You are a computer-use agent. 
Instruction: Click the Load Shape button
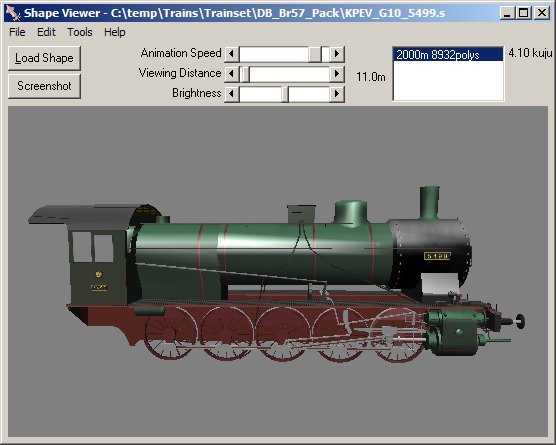[44, 58]
